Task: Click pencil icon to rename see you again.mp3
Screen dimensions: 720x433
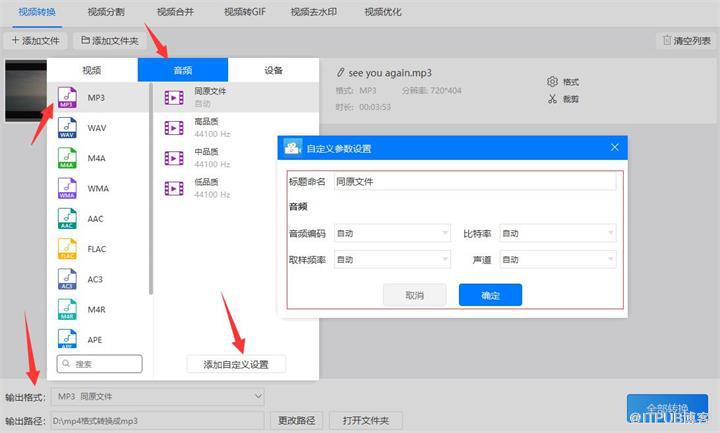Action: pyautogui.click(x=340, y=73)
